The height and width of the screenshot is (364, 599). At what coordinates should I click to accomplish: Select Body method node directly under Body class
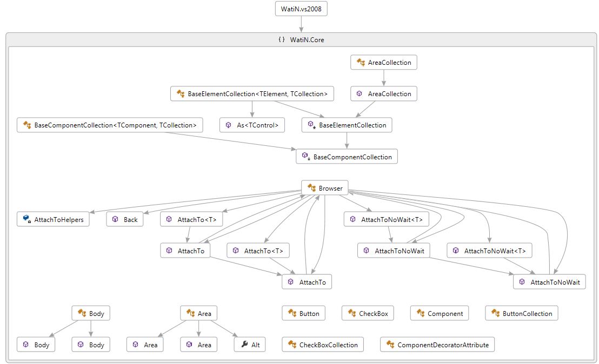click(91, 345)
